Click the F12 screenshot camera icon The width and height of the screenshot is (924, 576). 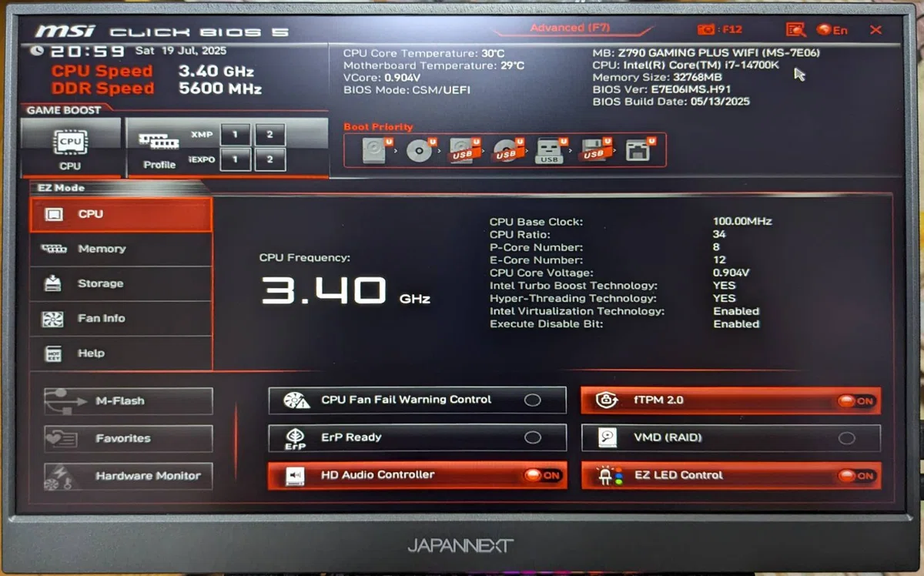pos(705,29)
